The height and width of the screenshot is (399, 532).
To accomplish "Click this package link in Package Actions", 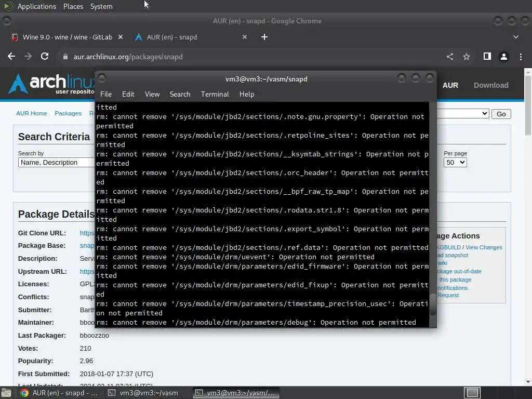I will point(455,280).
